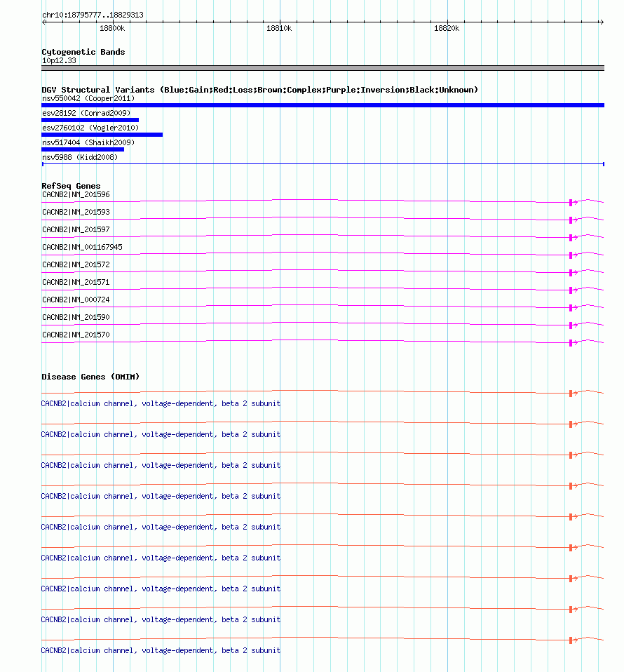Select the RefSeq Genes track title
The image size is (624, 672).
tap(71, 186)
